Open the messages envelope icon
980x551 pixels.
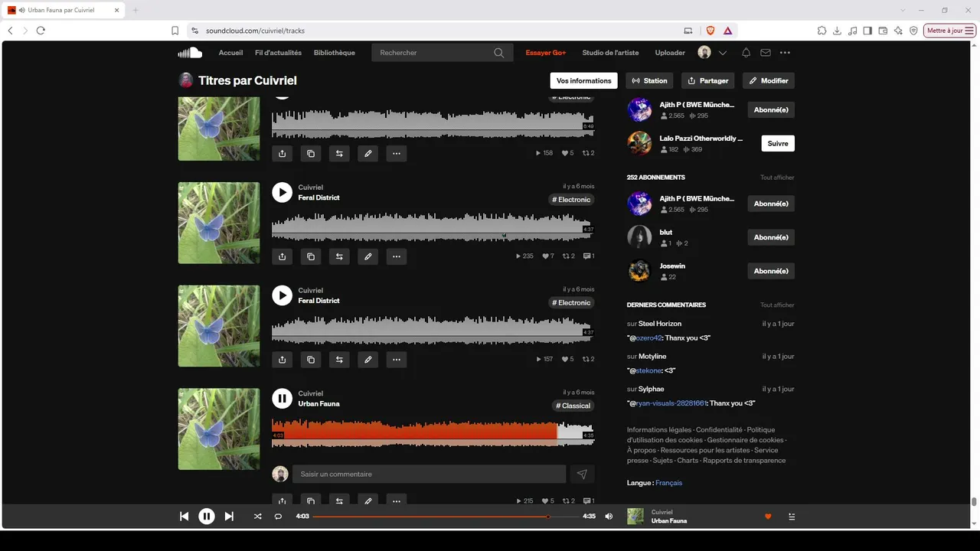[x=766, y=53]
